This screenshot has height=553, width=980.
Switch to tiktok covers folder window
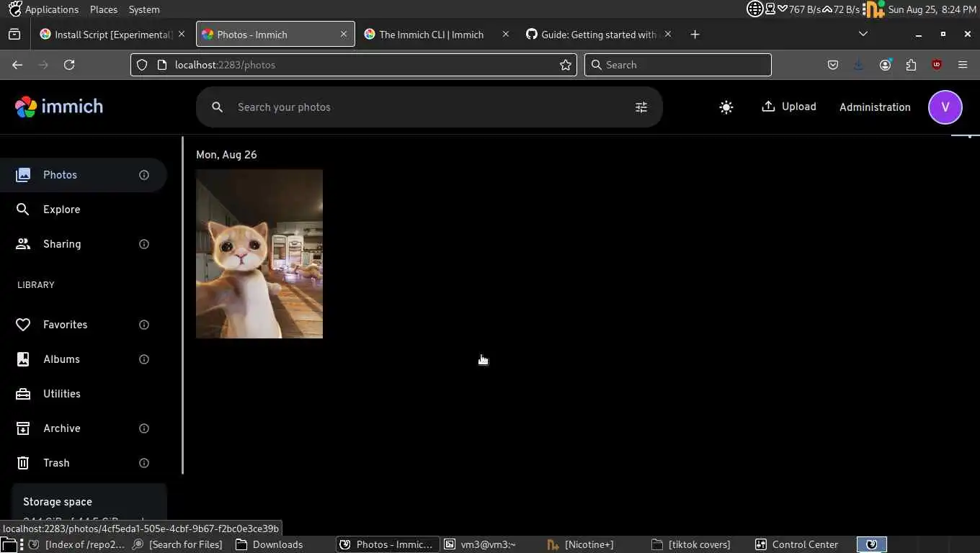coord(698,544)
